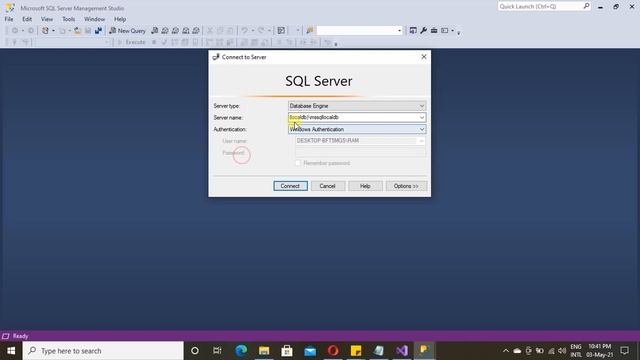Screen dimensions: 640x360
Task: Open the toolbar overflow options arrow
Action: click(x=458, y=33)
